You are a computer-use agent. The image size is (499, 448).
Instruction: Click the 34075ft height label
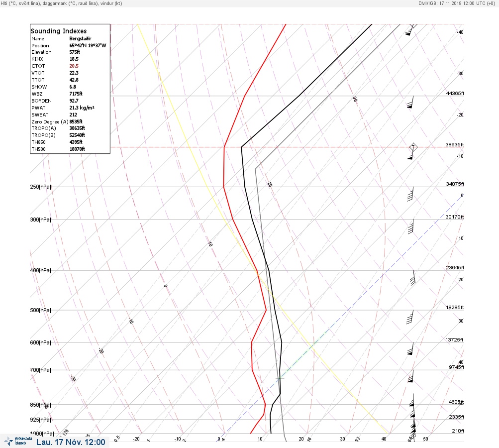[455, 184]
